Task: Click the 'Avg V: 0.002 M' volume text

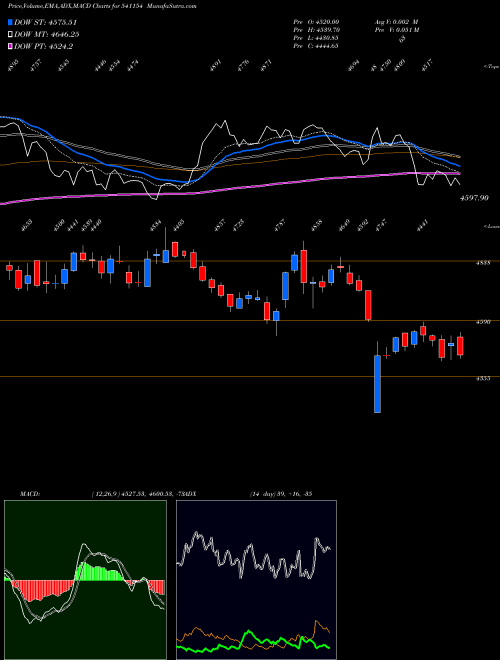Action: coord(396,22)
